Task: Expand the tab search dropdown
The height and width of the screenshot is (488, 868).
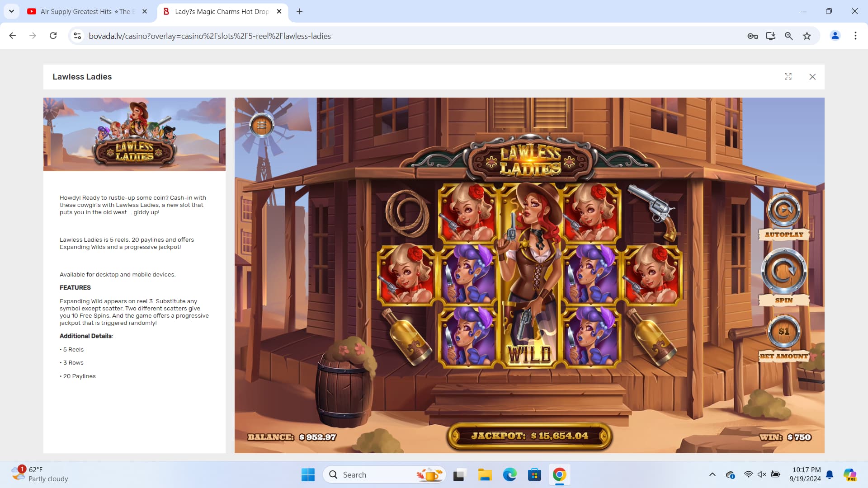Action: [11, 12]
